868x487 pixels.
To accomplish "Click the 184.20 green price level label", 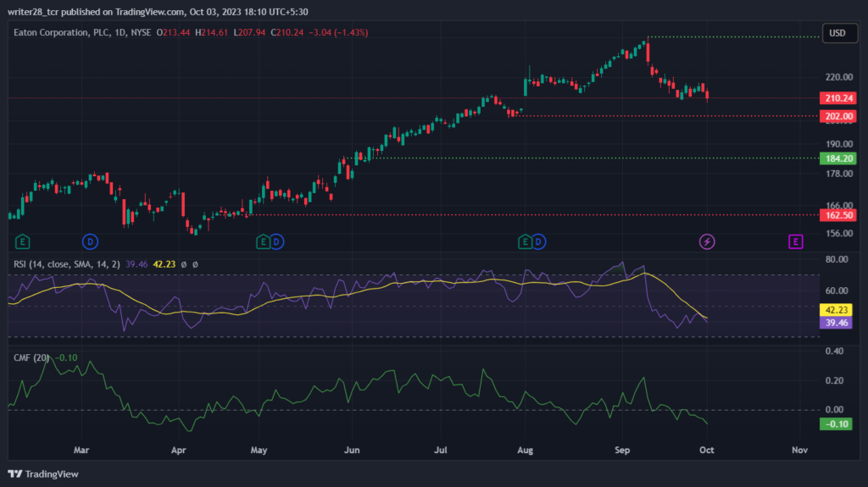I will 838,159.
